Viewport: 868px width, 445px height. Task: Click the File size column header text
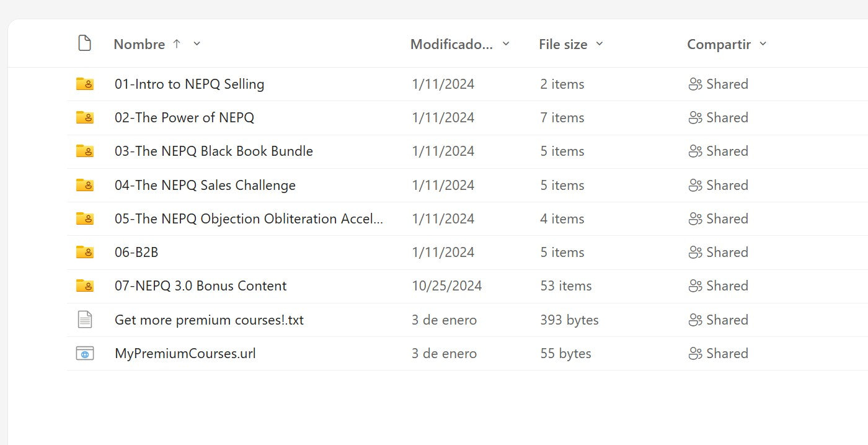click(x=563, y=44)
